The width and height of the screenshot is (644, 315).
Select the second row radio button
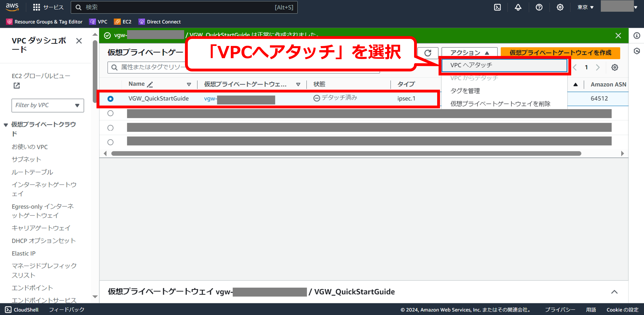[x=110, y=113]
